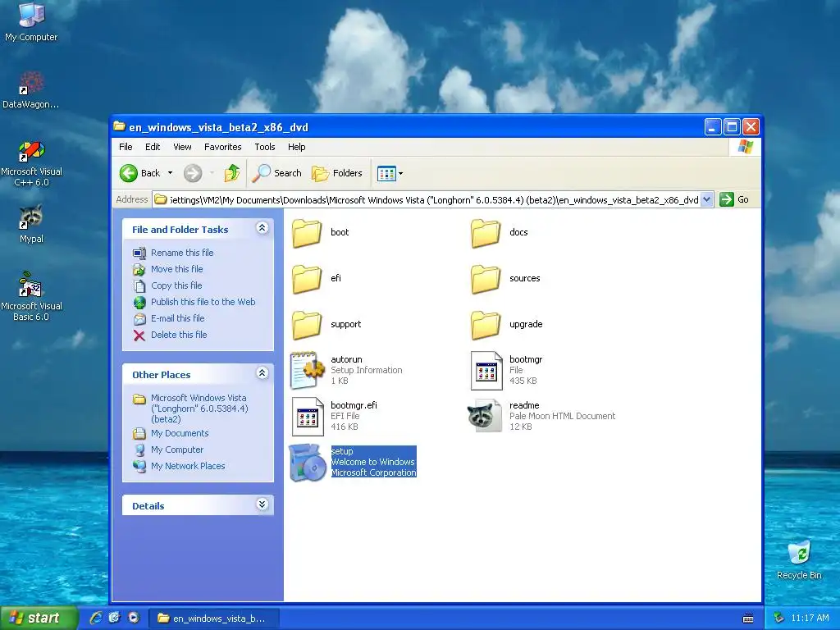
Task: Open the Tools menu
Action: [265, 147]
